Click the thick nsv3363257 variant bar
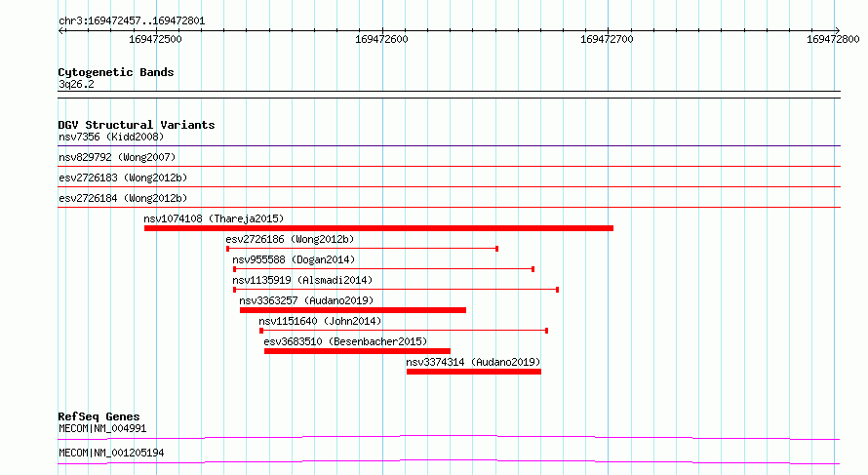 click(353, 310)
